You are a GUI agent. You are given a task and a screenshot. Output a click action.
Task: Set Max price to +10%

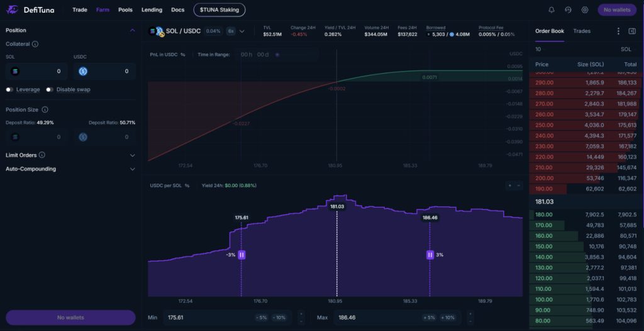(448, 318)
